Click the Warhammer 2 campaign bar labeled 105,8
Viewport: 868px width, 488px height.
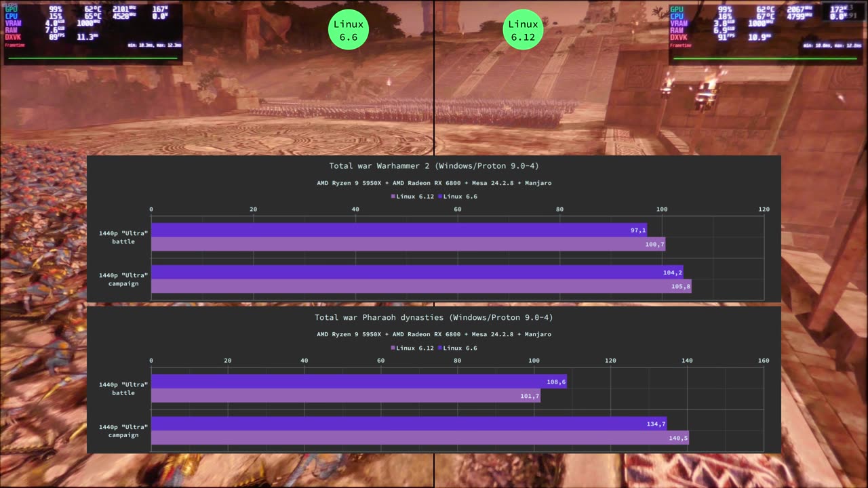[x=421, y=286]
